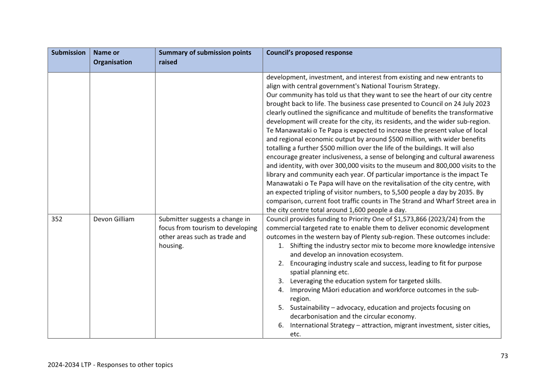555x392 pixels.
Task: Select the name 'Devon Gilliam'
Action: [114, 219]
